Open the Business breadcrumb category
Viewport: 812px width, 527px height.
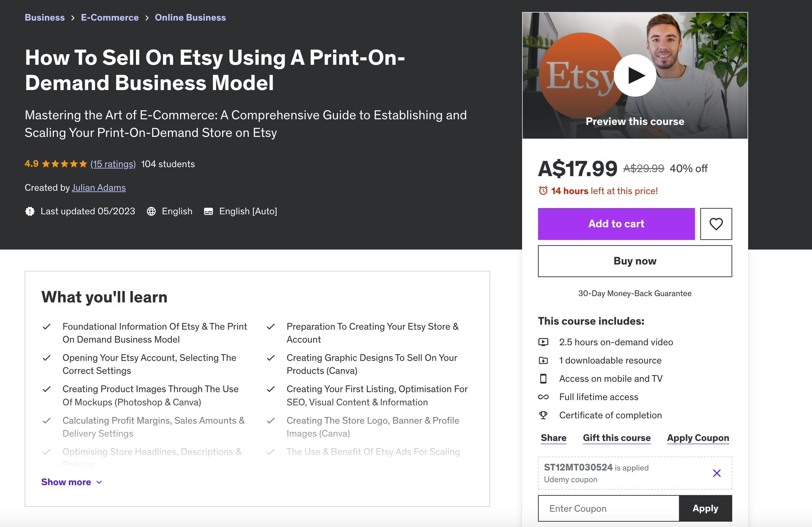45,17
